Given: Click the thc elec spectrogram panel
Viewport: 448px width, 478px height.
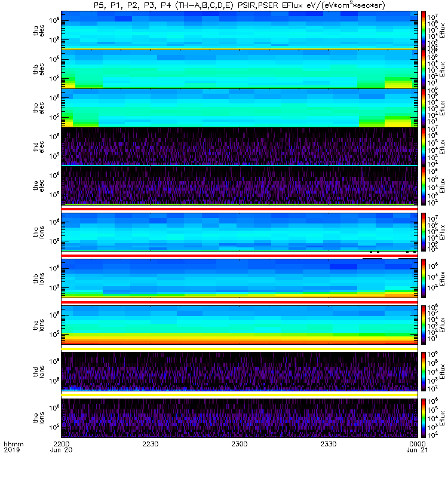Looking at the screenshot, I should pyautogui.click(x=240, y=108).
